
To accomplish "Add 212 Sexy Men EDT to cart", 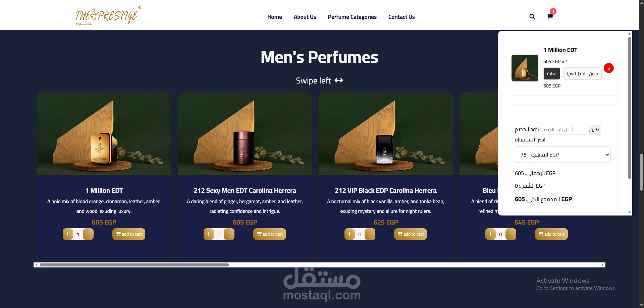I will [270, 234].
